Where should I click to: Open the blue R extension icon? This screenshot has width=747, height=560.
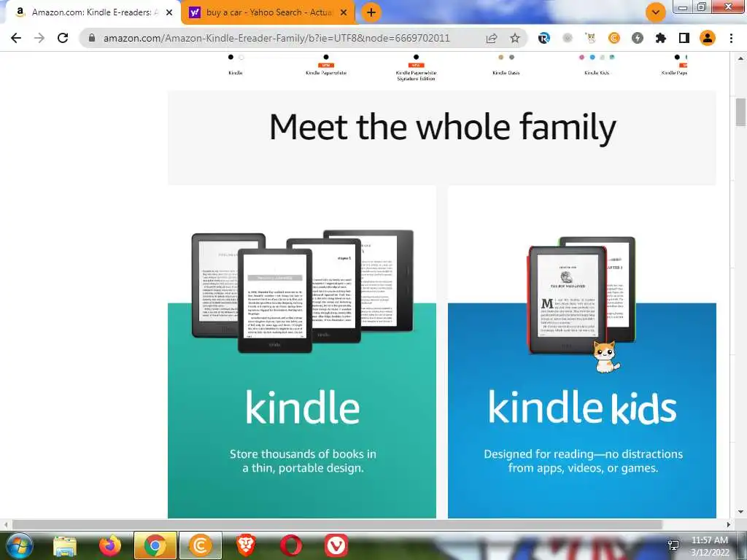click(543, 38)
